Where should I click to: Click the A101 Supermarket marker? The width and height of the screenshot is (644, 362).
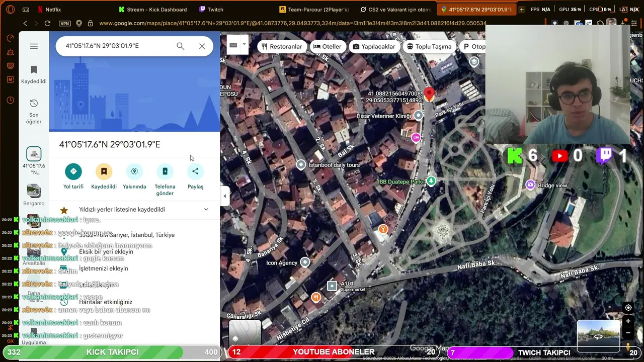tap(332, 286)
